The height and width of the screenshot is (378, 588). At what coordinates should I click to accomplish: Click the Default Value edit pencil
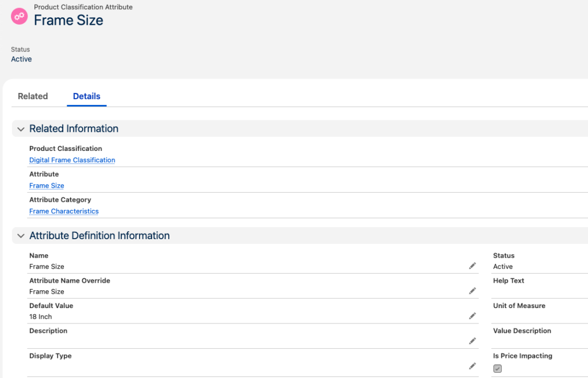472,316
